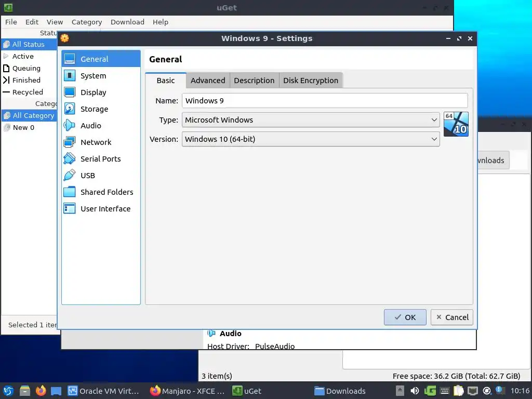Open the uGet File menu
Screen dimensions: 532x399
coord(11,22)
